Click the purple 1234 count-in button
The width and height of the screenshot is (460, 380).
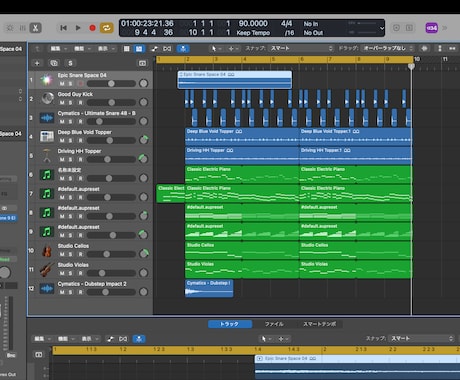pyautogui.click(x=431, y=28)
